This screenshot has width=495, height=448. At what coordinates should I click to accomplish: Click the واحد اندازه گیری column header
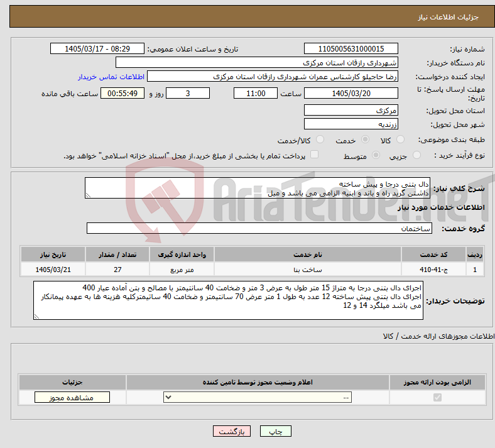182,254
